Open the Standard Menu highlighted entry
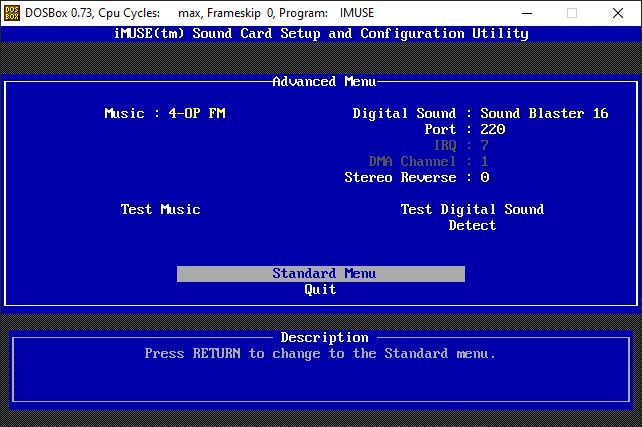This screenshot has height=427, width=642. pos(321,273)
